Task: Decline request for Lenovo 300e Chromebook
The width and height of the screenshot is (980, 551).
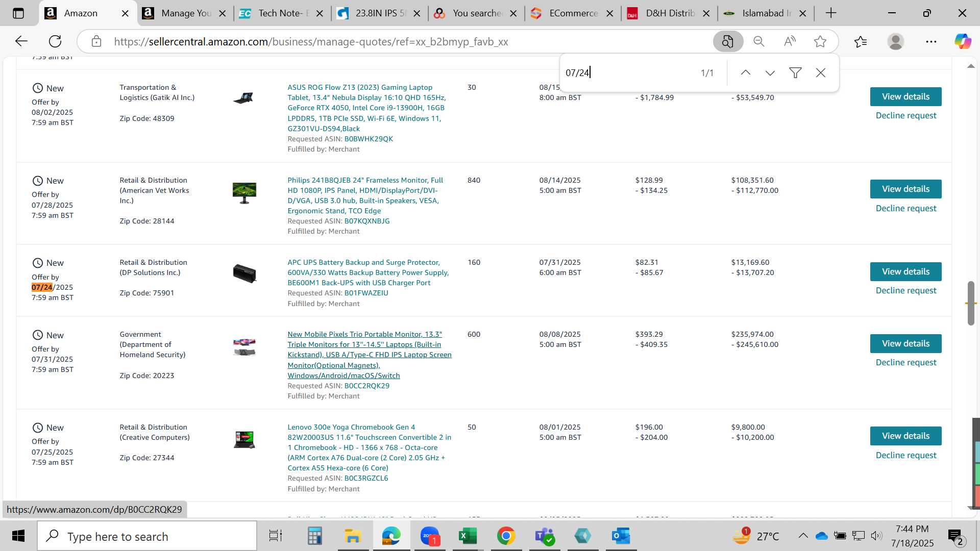Action: 906,456
